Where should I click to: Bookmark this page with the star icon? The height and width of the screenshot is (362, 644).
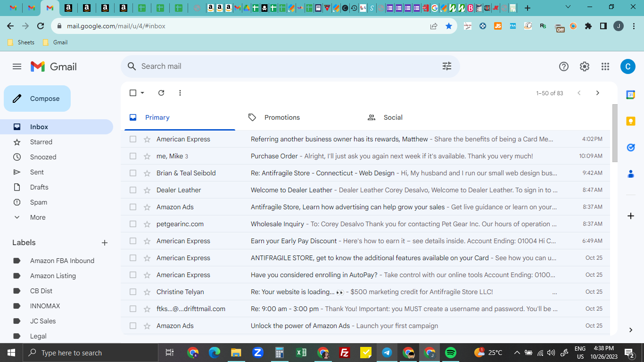tap(449, 26)
